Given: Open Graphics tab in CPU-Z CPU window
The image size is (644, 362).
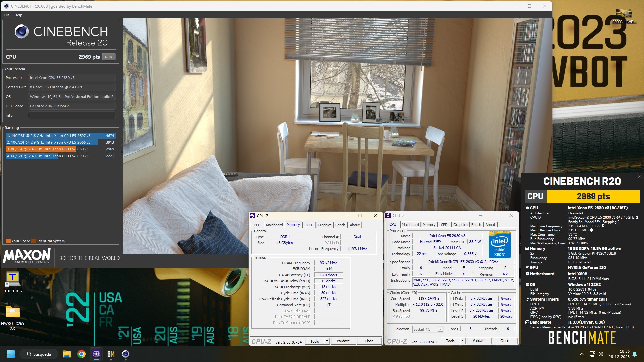Looking at the screenshot, I should click(461, 225).
